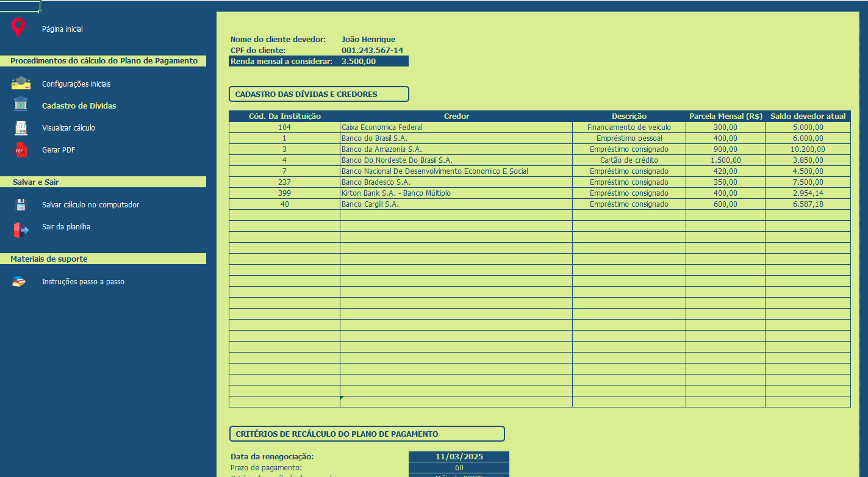Select institution code 237 cell
868x477 pixels.
click(x=284, y=182)
